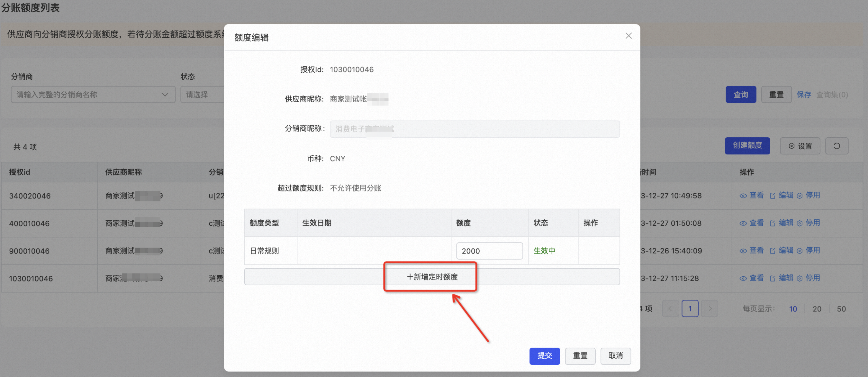This screenshot has width=868, height=377.
Task: Disable the row dated 3-12-26 15:40:09 via 停用
Action: coord(808,251)
